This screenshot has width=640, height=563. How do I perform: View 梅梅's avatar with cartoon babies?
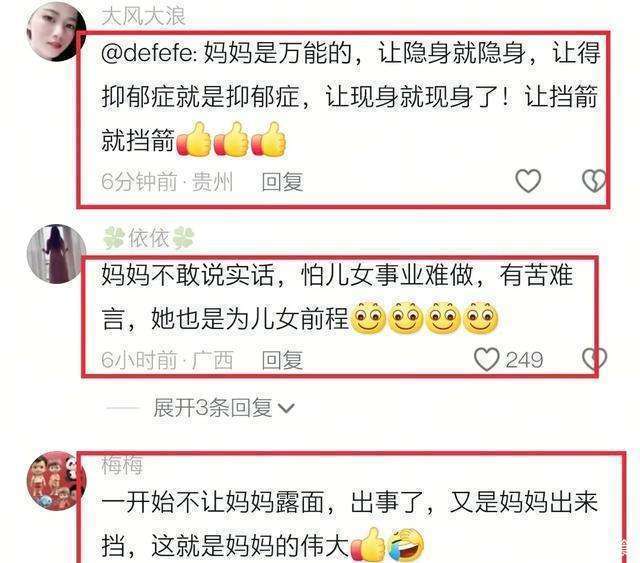click(56, 481)
